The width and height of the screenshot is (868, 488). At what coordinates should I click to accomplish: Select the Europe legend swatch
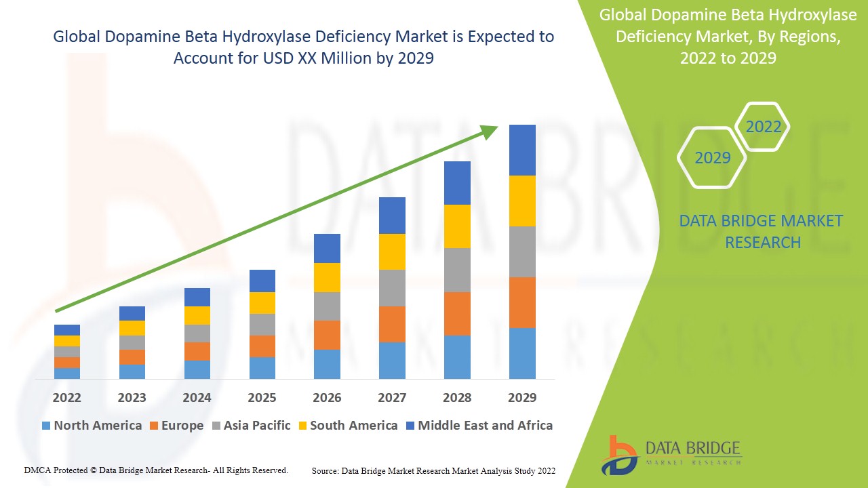153,426
